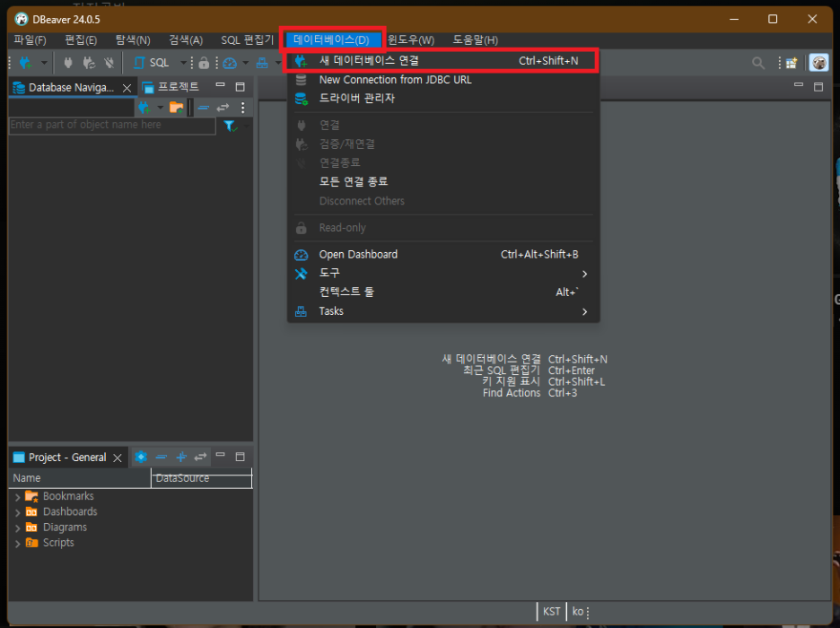The width and height of the screenshot is (840, 628).
Task: Expand the Bookmarks tree node
Action: [17, 497]
